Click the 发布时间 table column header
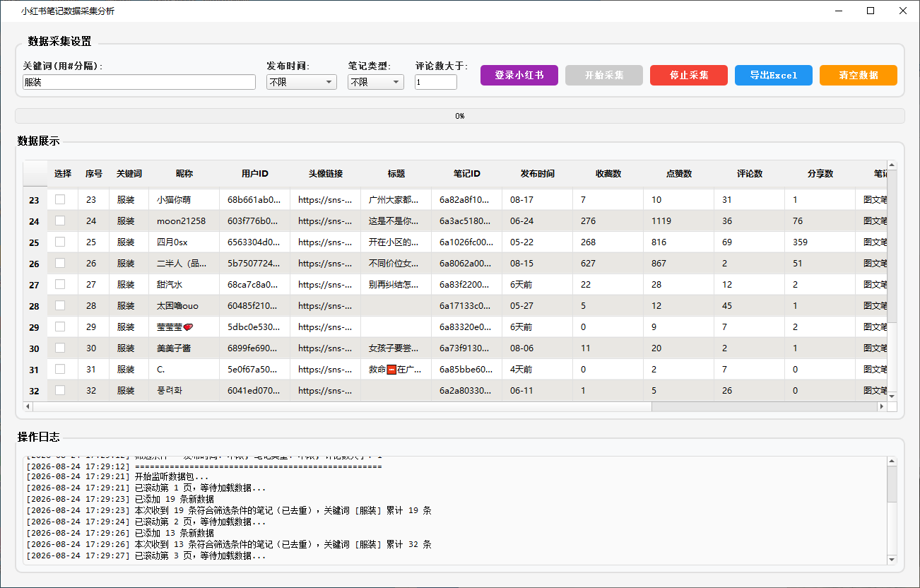 tap(537, 174)
